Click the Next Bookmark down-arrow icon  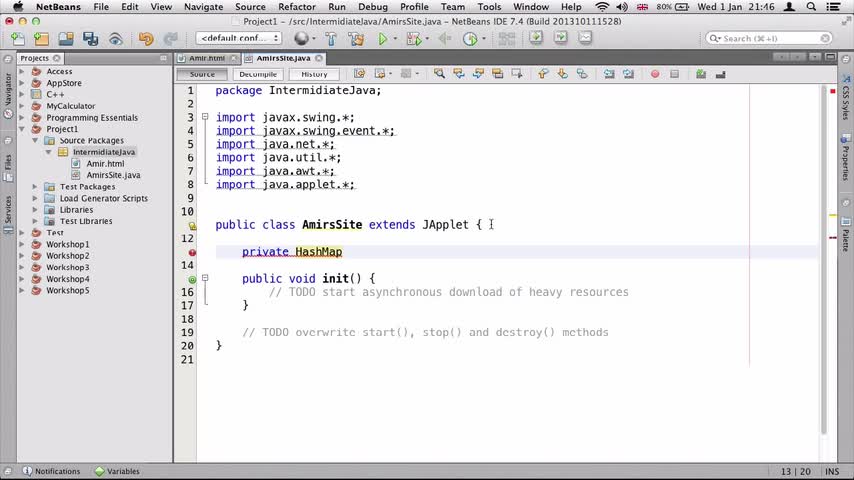click(563, 74)
